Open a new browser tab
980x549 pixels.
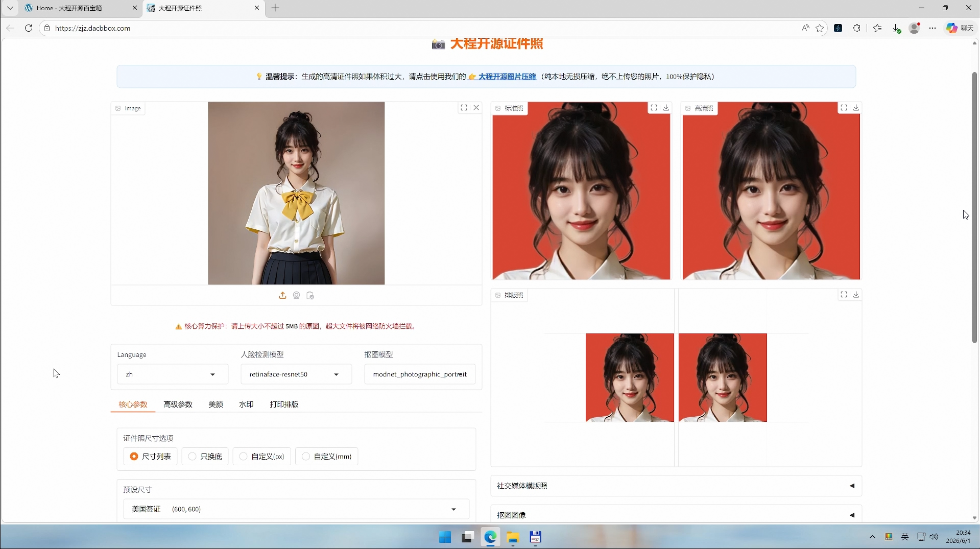click(x=275, y=8)
